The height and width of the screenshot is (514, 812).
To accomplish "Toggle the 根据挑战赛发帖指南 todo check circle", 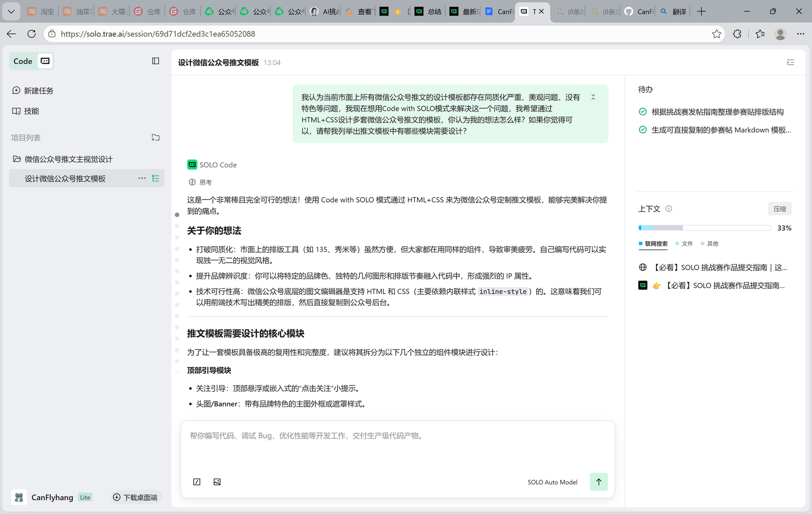I will click(x=642, y=112).
